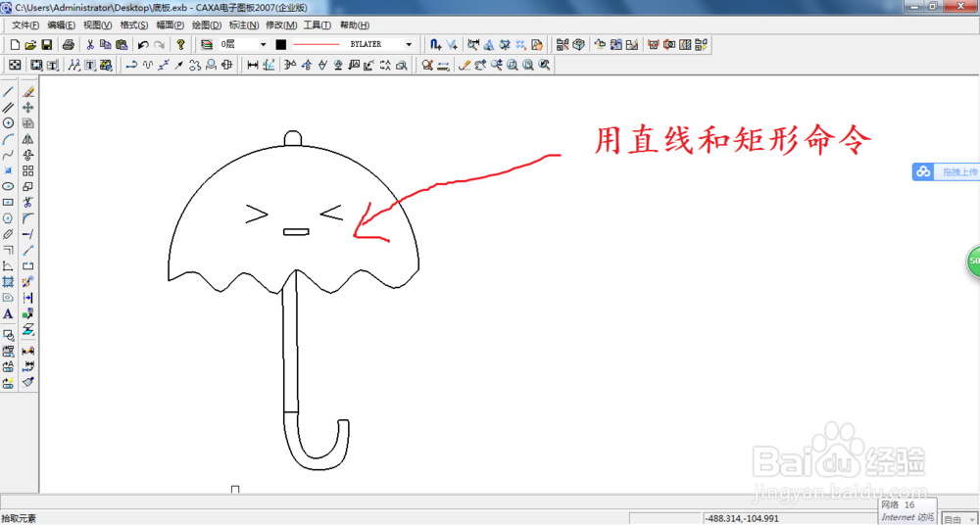Expand the BYLAYER line type dropdown
Viewport: 980px width, 526px height.
pos(409,44)
